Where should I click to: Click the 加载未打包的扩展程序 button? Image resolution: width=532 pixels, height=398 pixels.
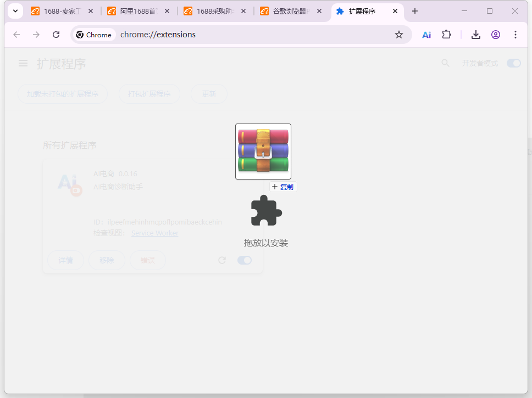(63, 93)
